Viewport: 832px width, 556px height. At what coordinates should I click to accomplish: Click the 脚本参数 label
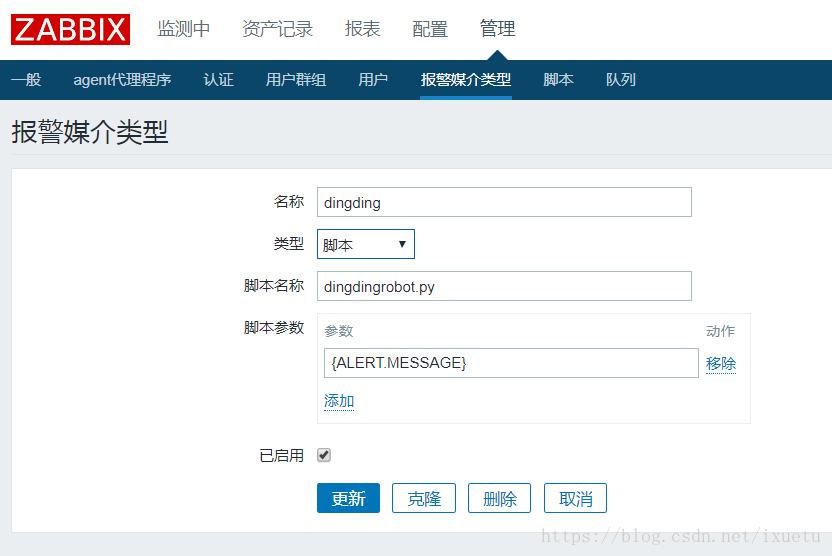tap(274, 328)
